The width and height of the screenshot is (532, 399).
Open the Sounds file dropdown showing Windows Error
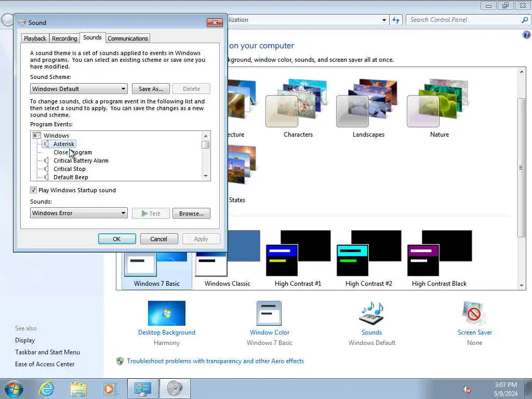tap(79, 213)
